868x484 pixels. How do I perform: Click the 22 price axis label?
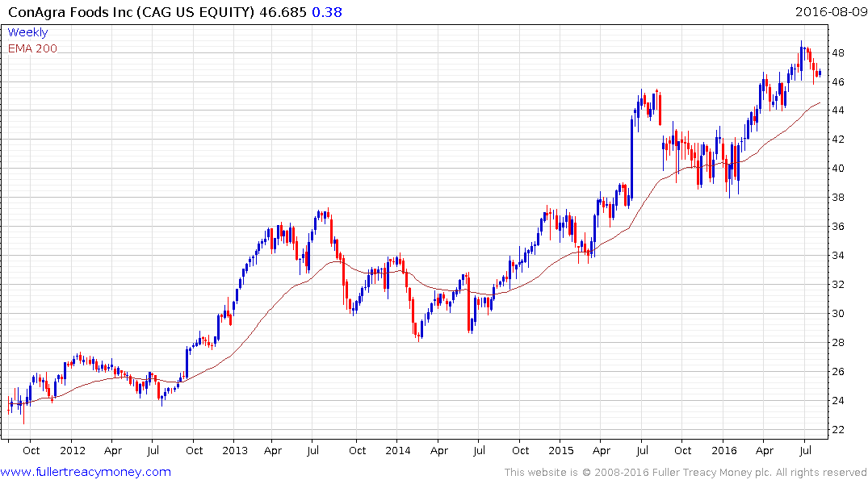point(837,430)
